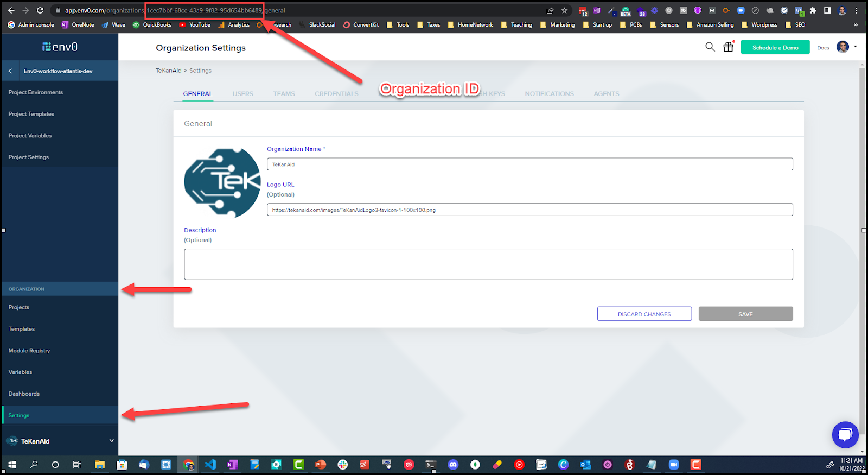Click the TeKanAid organization logo image
Image resolution: width=868 pixels, height=475 pixels.
222,183
